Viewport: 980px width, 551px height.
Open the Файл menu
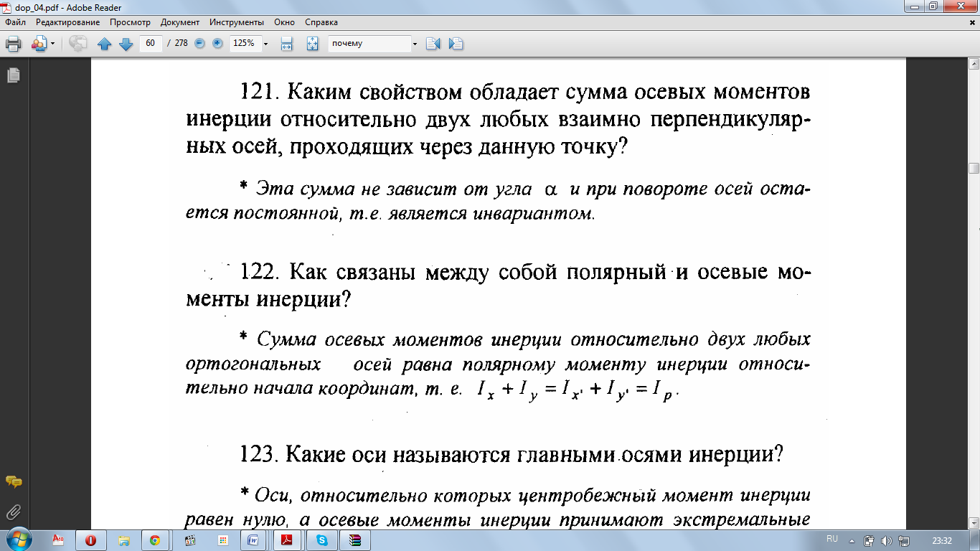[x=14, y=22]
